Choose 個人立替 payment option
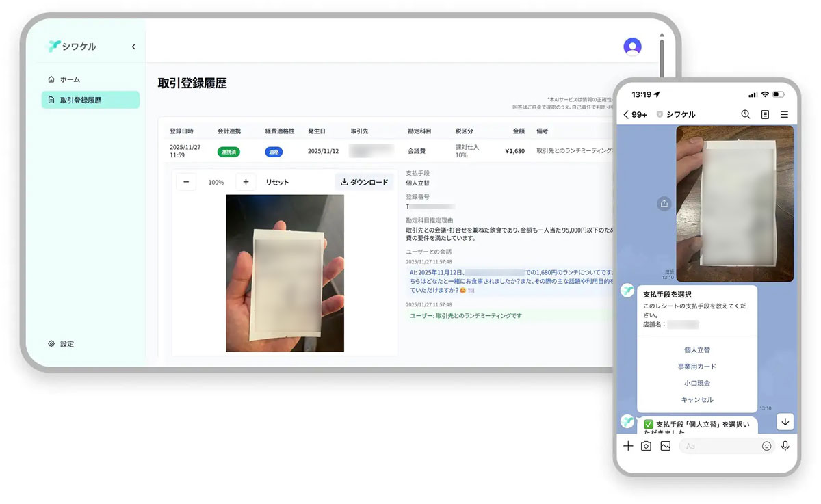821x504 pixels. (x=696, y=350)
